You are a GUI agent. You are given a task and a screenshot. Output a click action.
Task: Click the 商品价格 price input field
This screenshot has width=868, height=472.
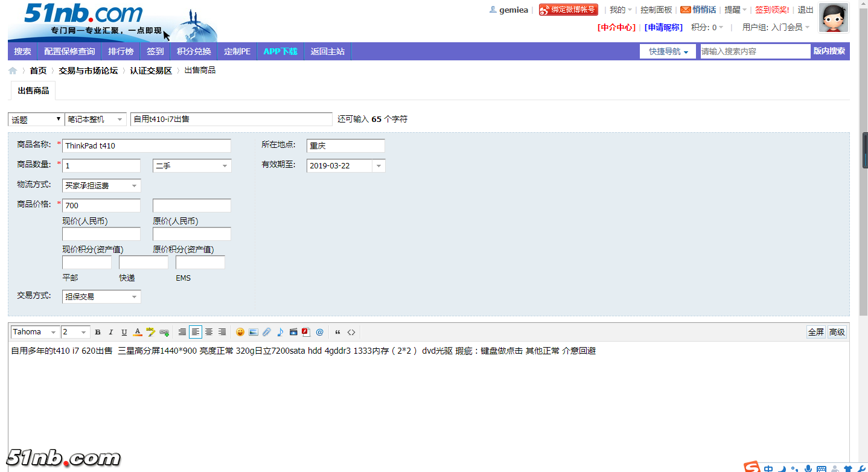pyautogui.click(x=101, y=205)
